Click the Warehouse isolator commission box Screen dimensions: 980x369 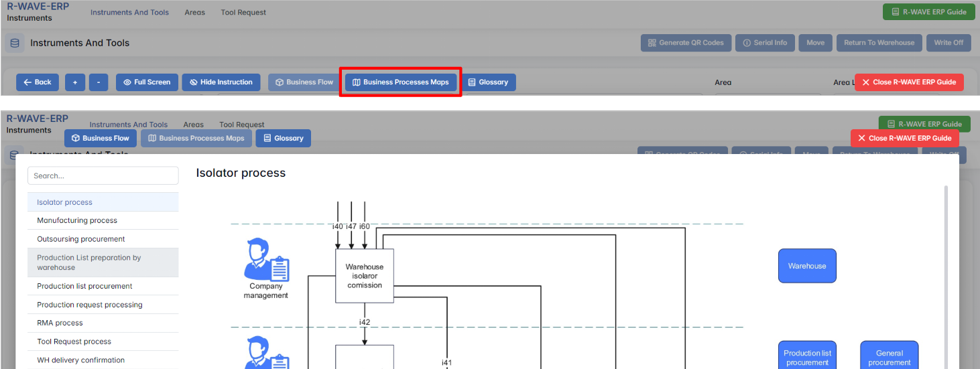point(364,276)
